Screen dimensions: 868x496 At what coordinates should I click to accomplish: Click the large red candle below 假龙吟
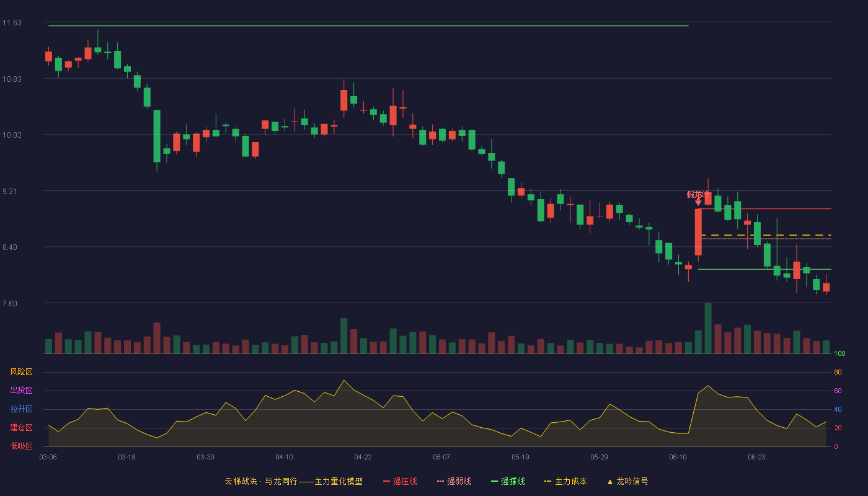pyautogui.click(x=698, y=232)
